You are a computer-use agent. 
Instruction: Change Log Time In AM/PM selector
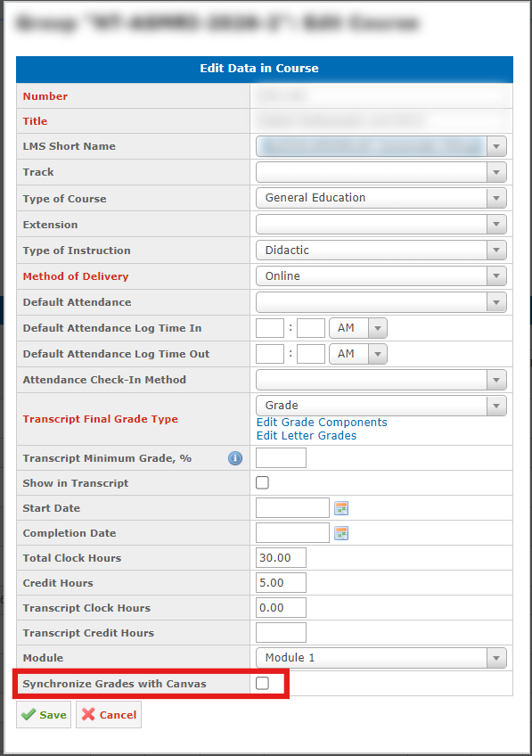358,328
